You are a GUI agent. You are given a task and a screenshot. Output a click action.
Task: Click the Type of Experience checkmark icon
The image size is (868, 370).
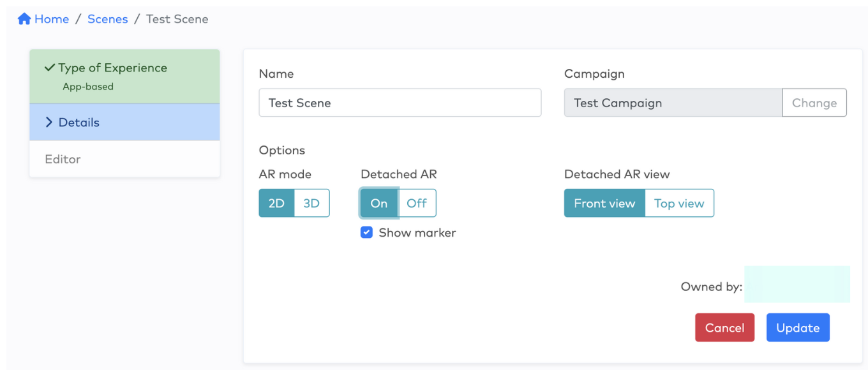(49, 68)
